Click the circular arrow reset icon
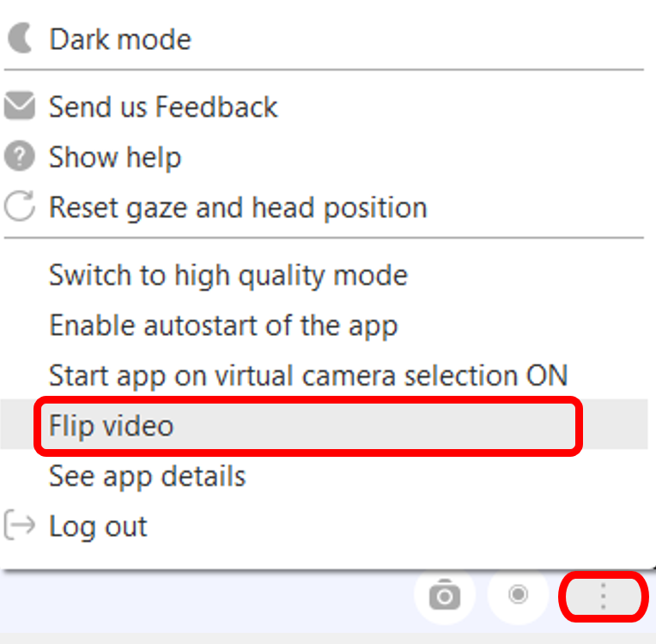Image resolution: width=656 pixels, height=644 pixels. (x=19, y=208)
